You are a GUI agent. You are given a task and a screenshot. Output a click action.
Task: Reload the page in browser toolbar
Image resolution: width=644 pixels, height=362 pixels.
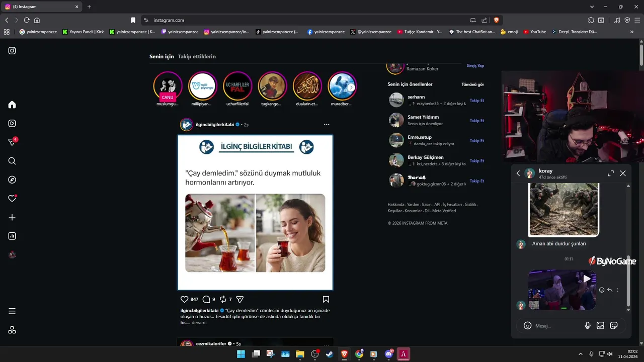(x=27, y=20)
